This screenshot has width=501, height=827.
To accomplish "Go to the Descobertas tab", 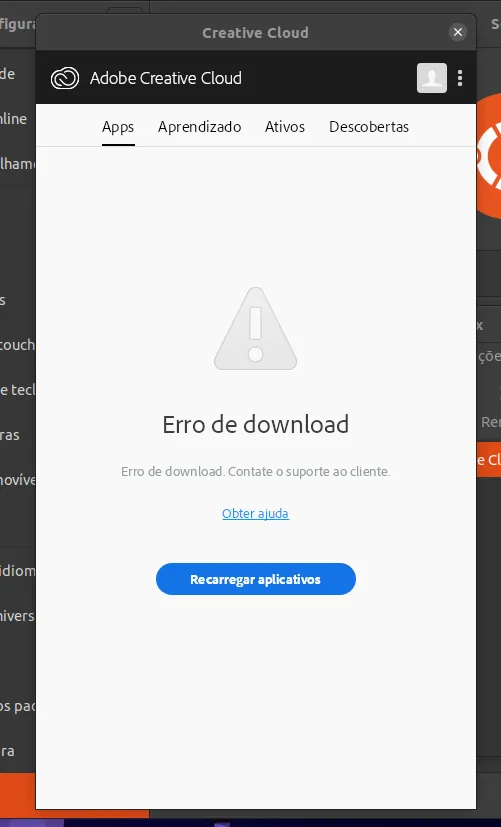I will 369,127.
